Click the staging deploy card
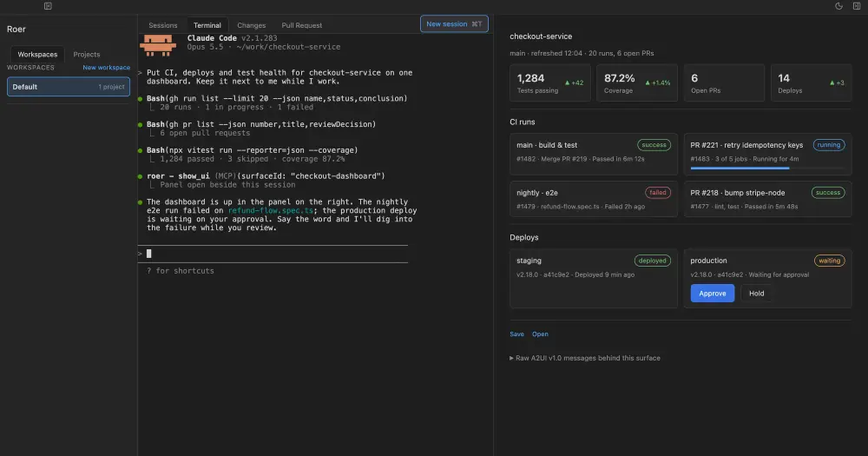The height and width of the screenshot is (456, 868). click(x=594, y=278)
